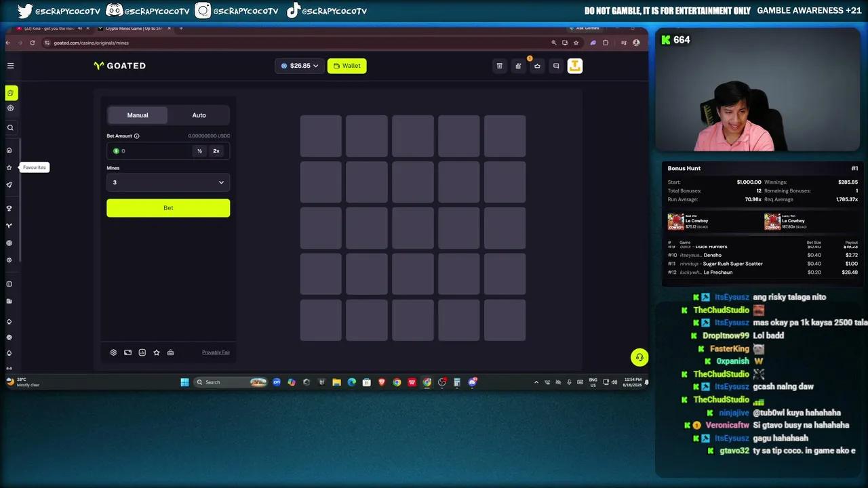The image size is (868, 488).
Task: Open game settings gear icon
Action: tap(113, 352)
